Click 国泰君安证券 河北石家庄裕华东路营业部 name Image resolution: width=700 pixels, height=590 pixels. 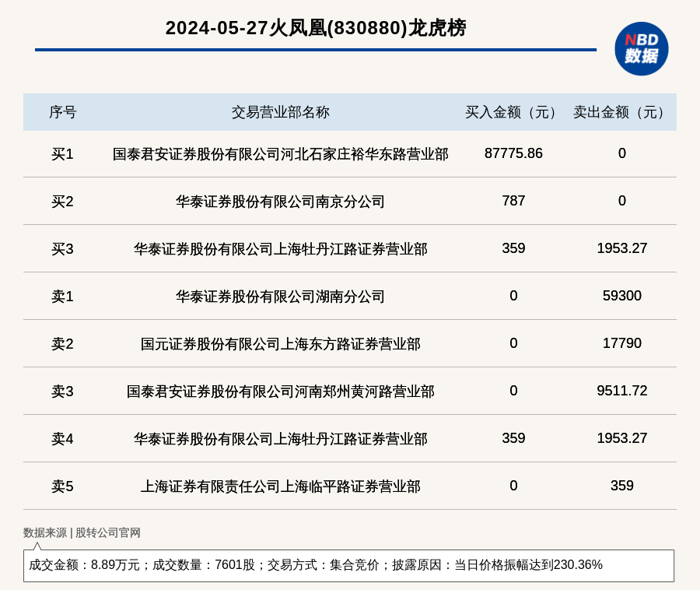pos(280,154)
